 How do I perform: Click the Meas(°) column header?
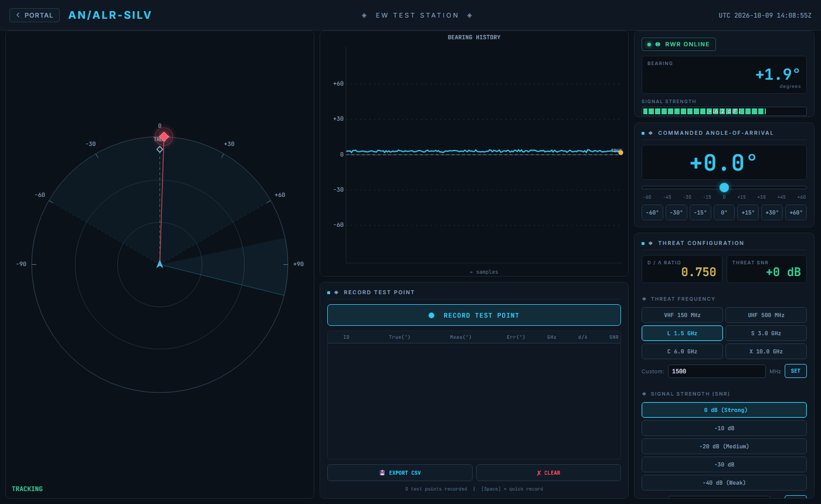click(x=460, y=337)
